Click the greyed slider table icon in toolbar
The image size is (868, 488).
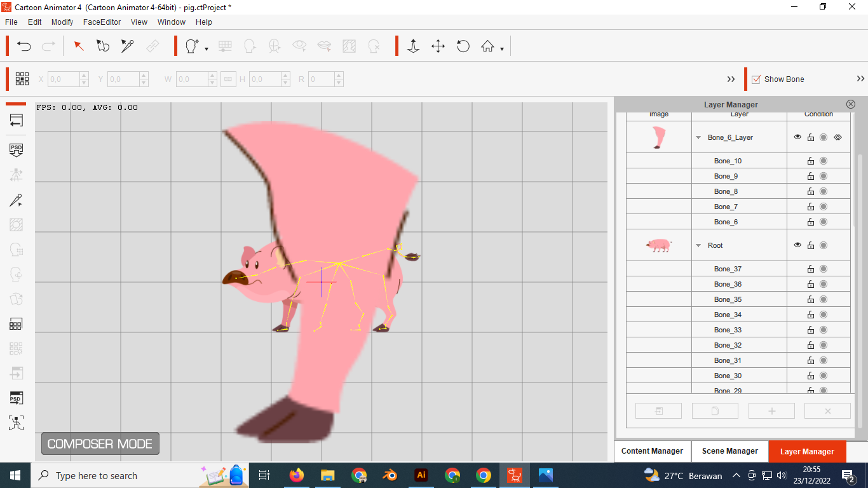[x=225, y=46]
